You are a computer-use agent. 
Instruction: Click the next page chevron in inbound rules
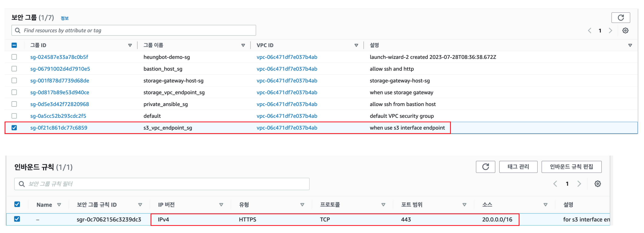click(579, 184)
